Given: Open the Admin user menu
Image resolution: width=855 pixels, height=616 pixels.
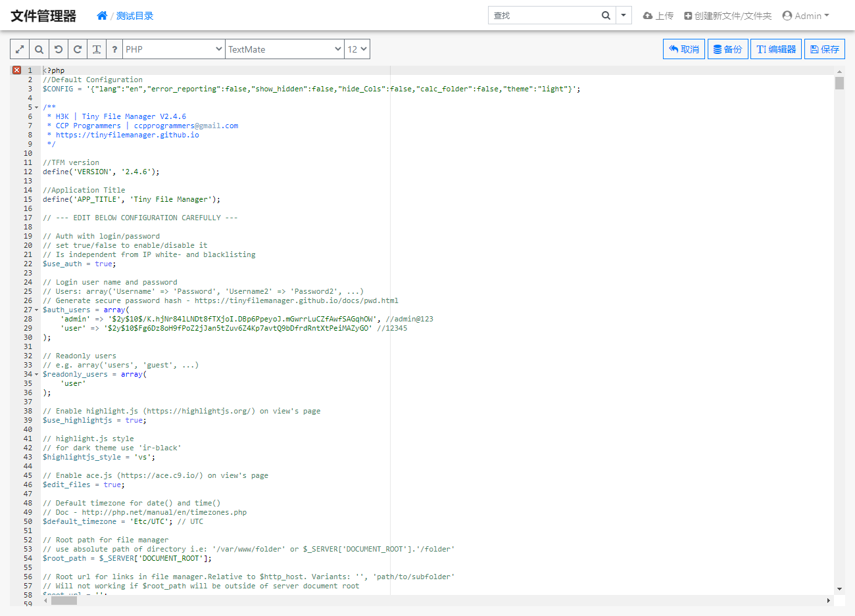Looking at the screenshot, I should [x=806, y=16].
